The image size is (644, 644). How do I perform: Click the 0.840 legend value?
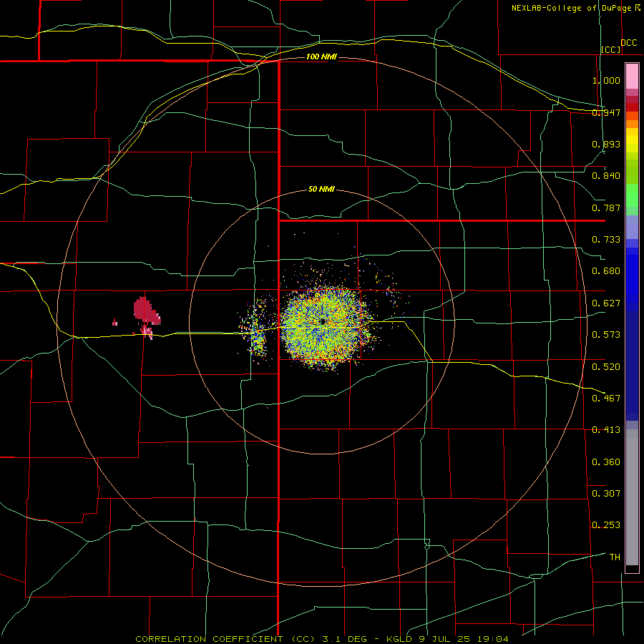click(x=606, y=176)
